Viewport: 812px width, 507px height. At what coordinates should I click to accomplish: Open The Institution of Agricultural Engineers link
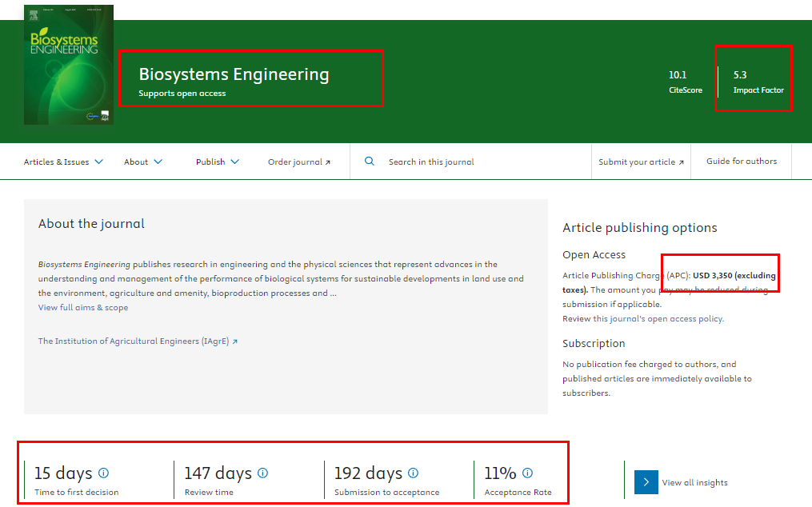(132, 341)
